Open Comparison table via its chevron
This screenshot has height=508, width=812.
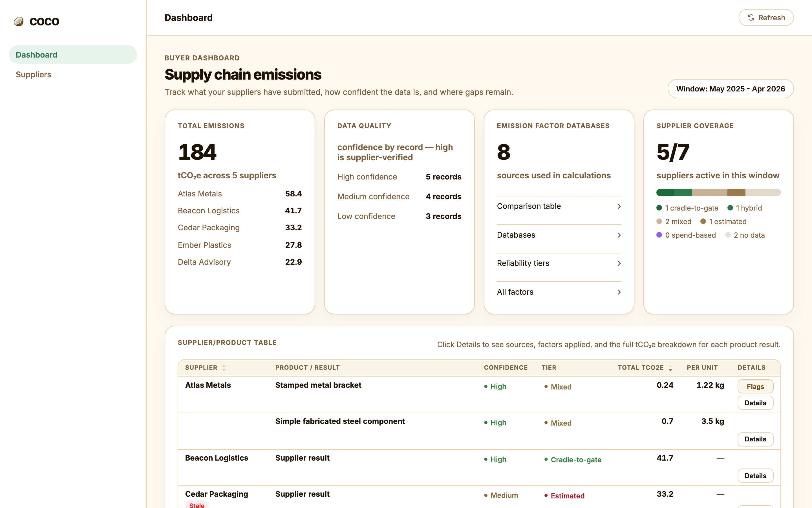[619, 206]
